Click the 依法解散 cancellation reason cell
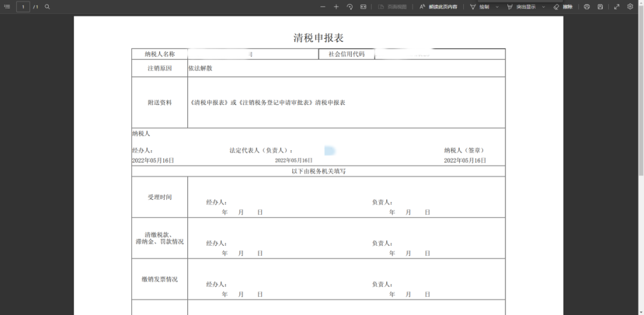Viewport: 644px width, 315px height. click(x=200, y=68)
